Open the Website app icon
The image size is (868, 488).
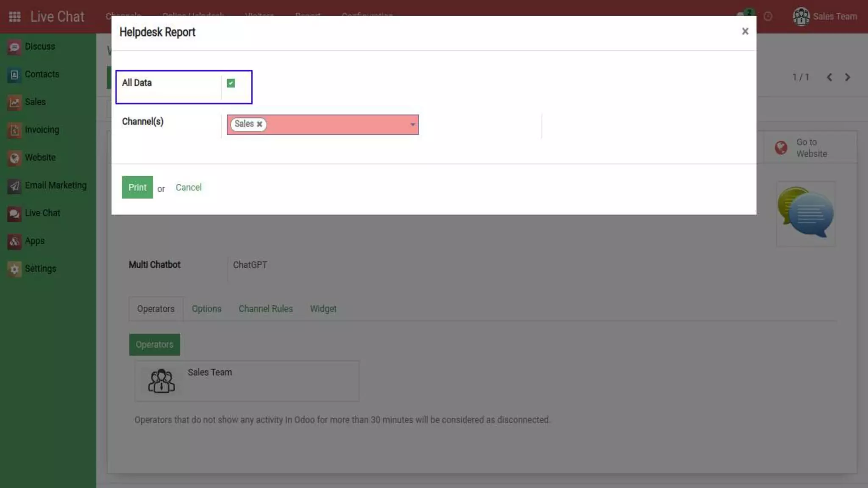[14, 158]
